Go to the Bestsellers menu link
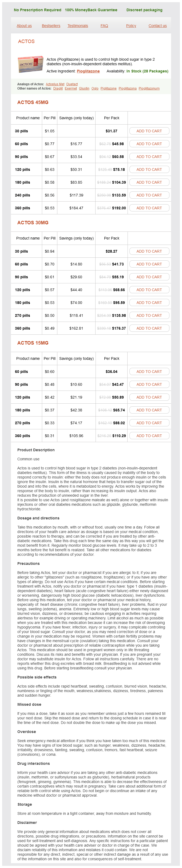This screenshot has width=182, height=868. (x=51, y=26)
